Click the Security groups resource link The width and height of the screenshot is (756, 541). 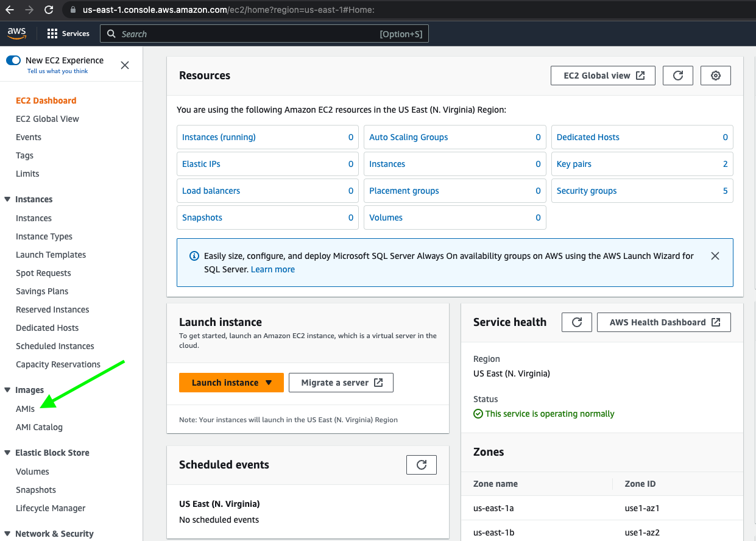[586, 191]
